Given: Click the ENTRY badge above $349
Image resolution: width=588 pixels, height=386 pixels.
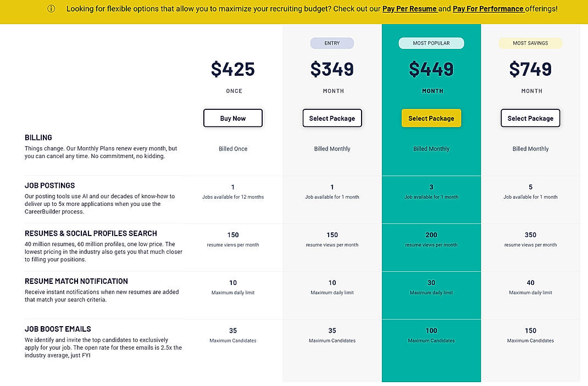Looking at the screenshot, I should tap(332, 43).
